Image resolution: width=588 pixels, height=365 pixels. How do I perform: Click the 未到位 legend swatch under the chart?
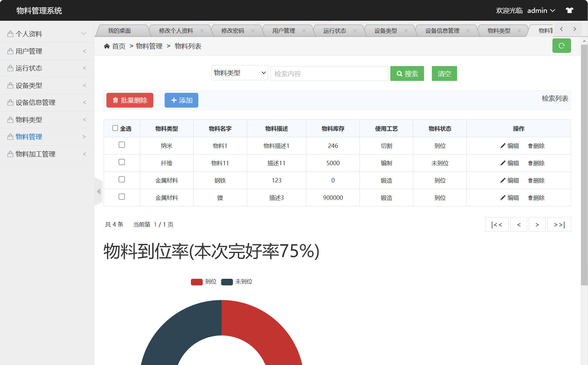pyautogui.click(x=226, y=282)
